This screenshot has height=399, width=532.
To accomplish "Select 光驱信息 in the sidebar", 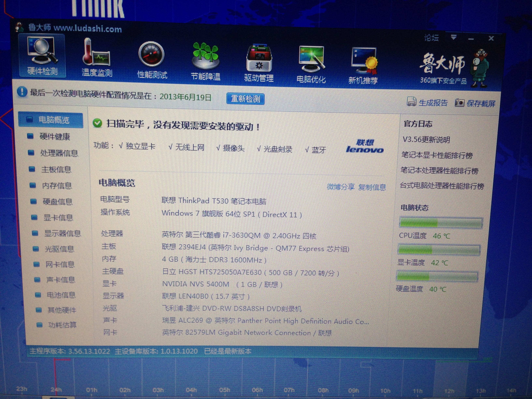I will coord(60,249).
